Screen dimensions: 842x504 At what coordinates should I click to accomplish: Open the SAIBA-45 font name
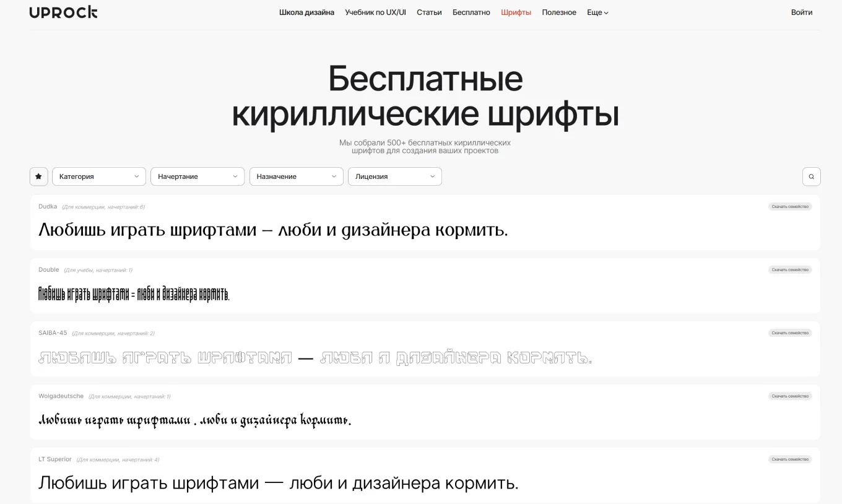pos(53,333)
